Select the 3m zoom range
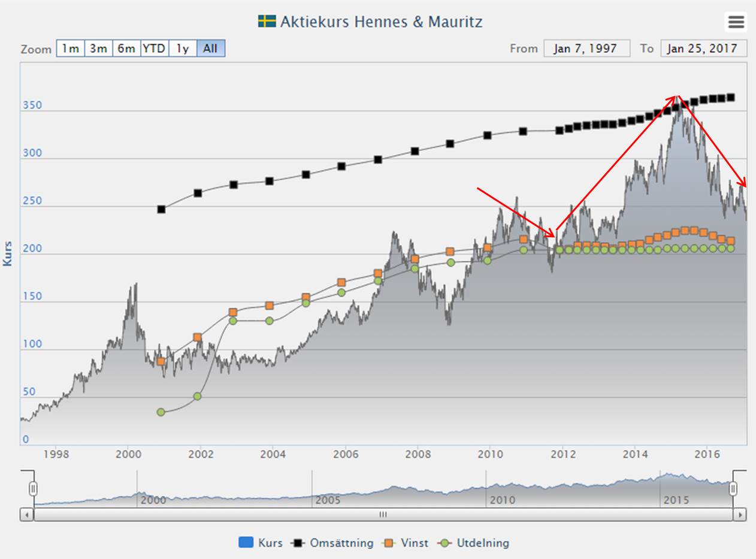Screen dimensions: 756x559 coord(98,49)
